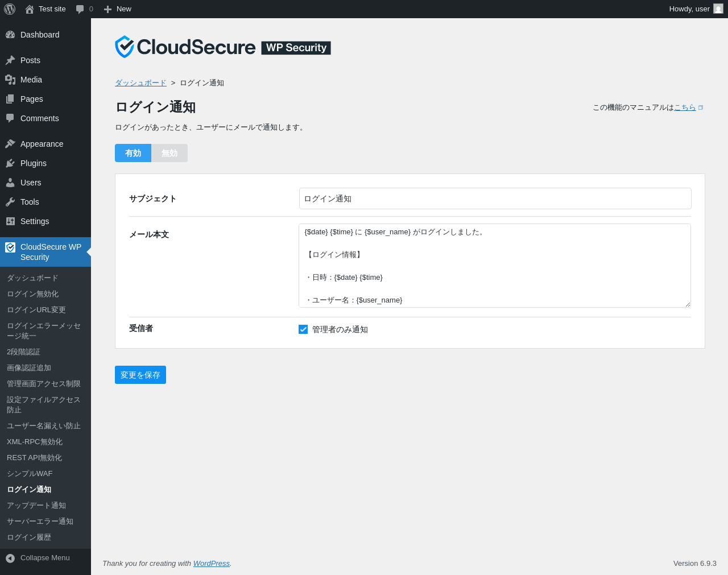This screenshot has height=575, width=728.
Task: Enable login notification with 有効 button
Action: click(133, 153)
